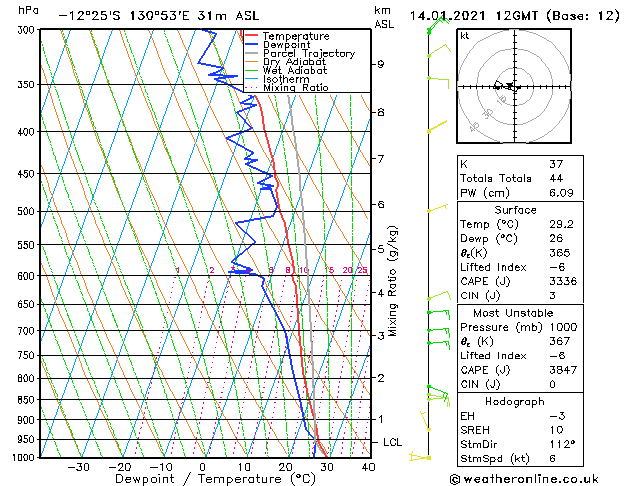Click the Surface CIN value 3
This screenshot has width=629, height=486.
tap(552, 296)
